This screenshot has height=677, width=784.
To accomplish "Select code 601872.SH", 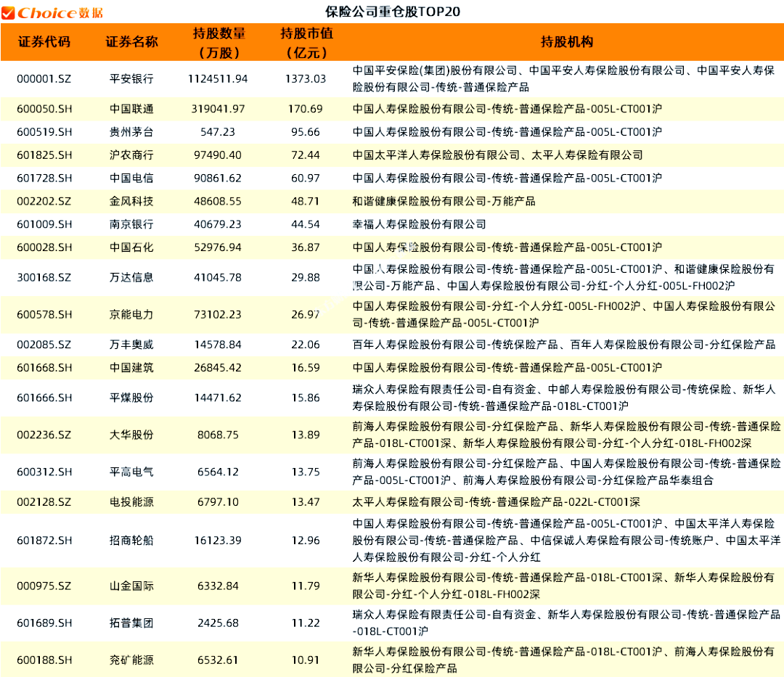I will pos(44,540).
